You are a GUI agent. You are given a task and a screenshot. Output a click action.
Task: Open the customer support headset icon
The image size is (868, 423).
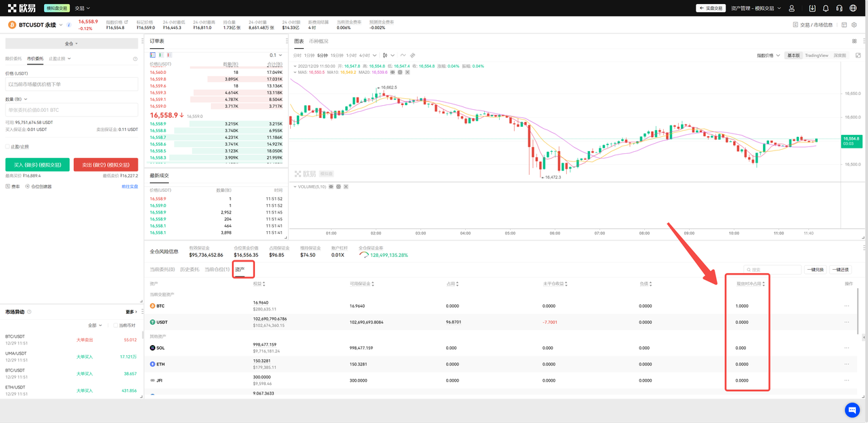coord(840,8)
